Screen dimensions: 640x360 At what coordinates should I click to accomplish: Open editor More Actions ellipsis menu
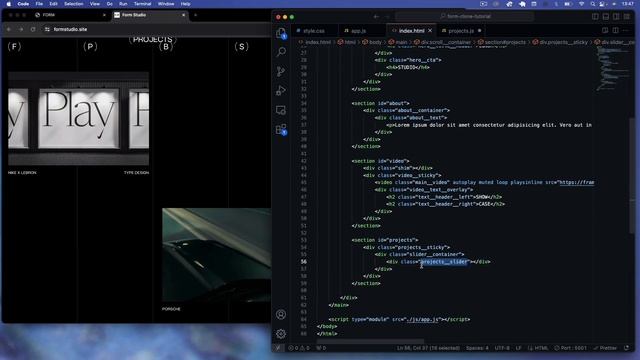pyautogui.click(x=626, y=31)
